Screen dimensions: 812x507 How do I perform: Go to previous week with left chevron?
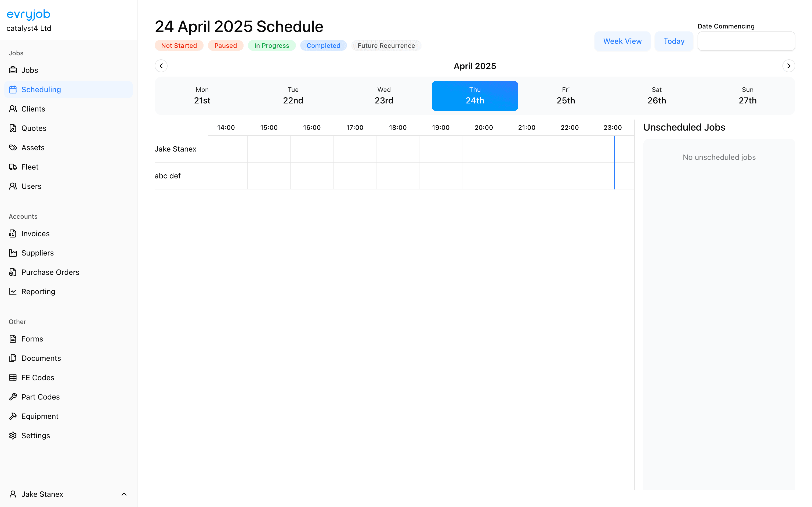(x=161, y=66)
